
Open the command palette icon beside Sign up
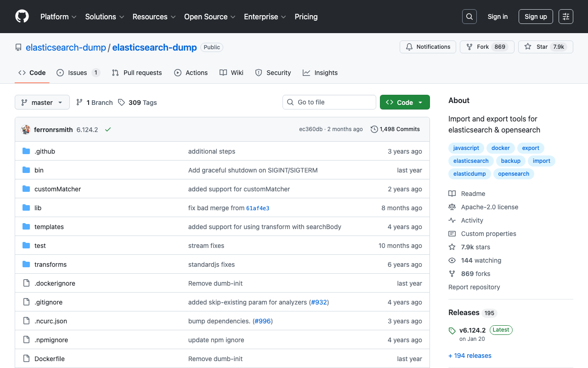[x=565, y=16]
